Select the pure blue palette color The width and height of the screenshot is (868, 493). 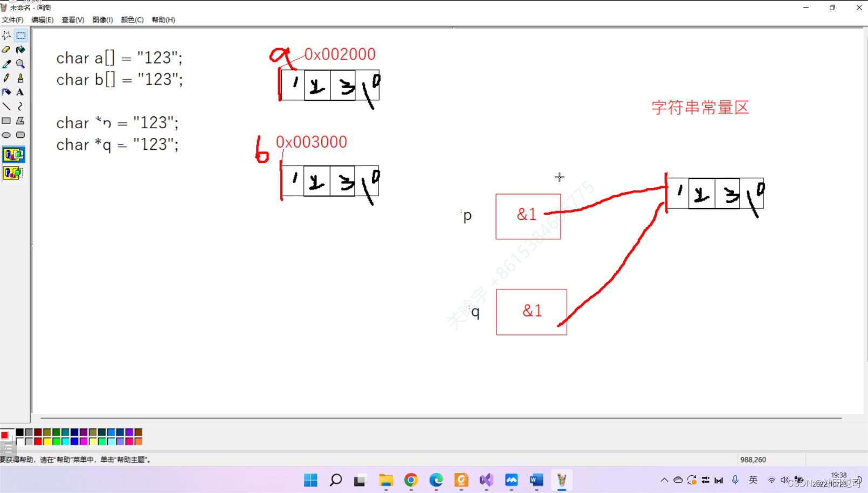tap(74, 441)
